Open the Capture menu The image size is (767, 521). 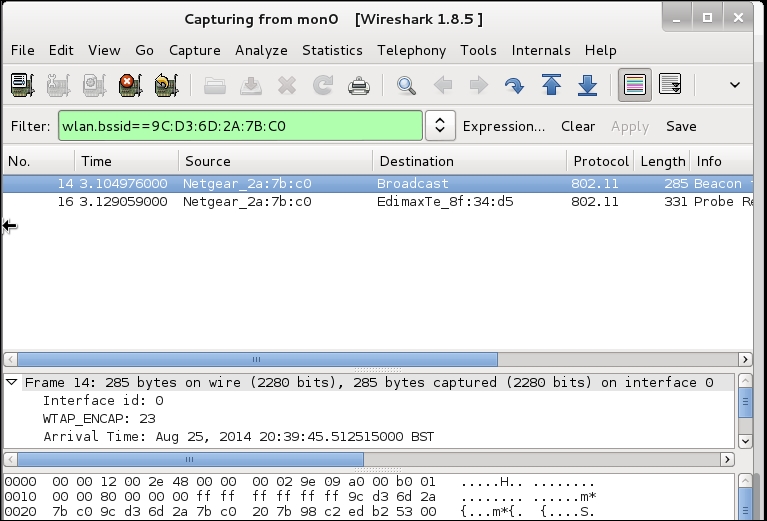pyautogui.click(x=195, y=50)
